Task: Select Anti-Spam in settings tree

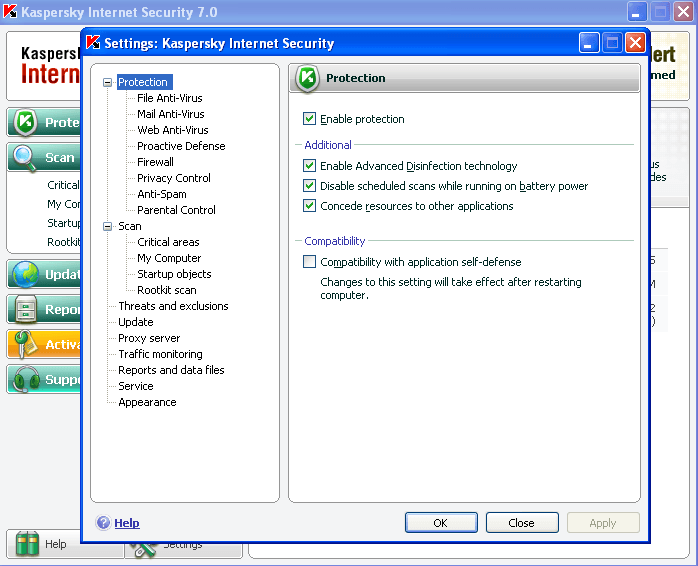Action: click(162, 194)
